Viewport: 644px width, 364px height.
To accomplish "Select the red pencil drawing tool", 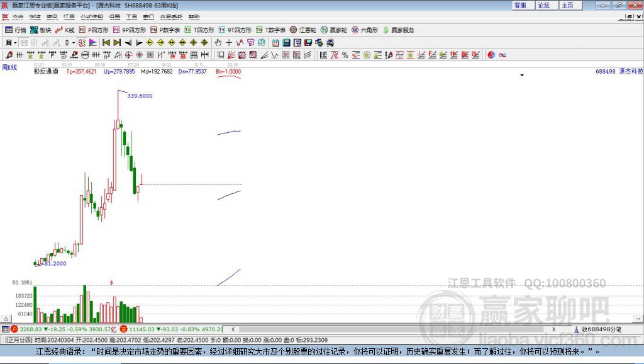I will [x=9, y=55].
